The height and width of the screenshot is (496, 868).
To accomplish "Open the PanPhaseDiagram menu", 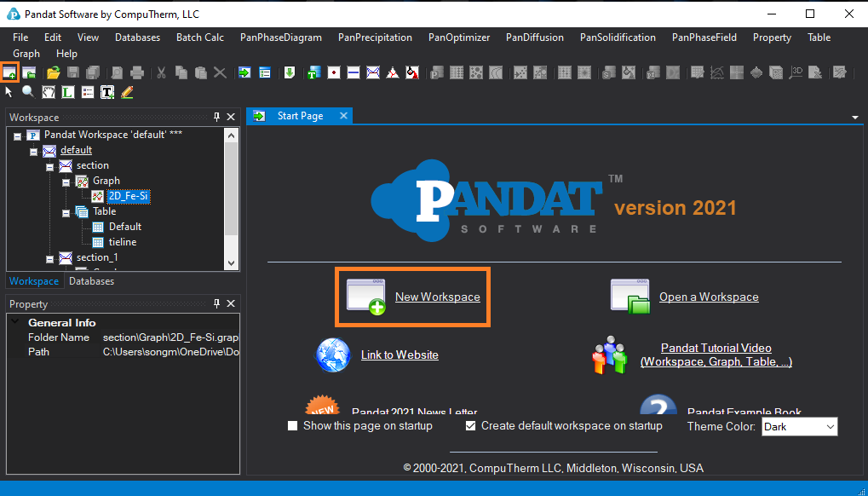I will coord(280,37).
